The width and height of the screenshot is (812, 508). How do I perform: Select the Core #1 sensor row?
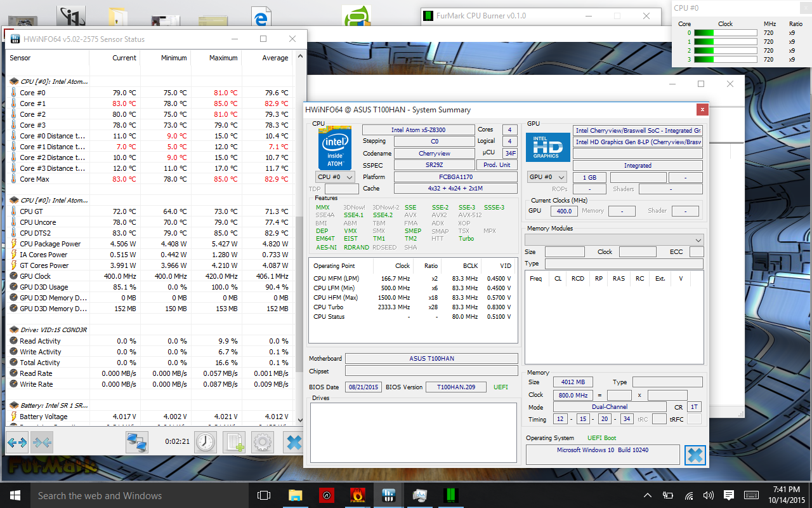pos(150,104)
